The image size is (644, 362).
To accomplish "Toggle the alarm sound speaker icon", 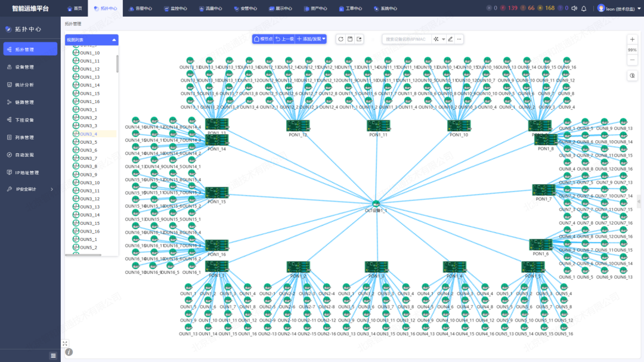I will tap(574, 8).
